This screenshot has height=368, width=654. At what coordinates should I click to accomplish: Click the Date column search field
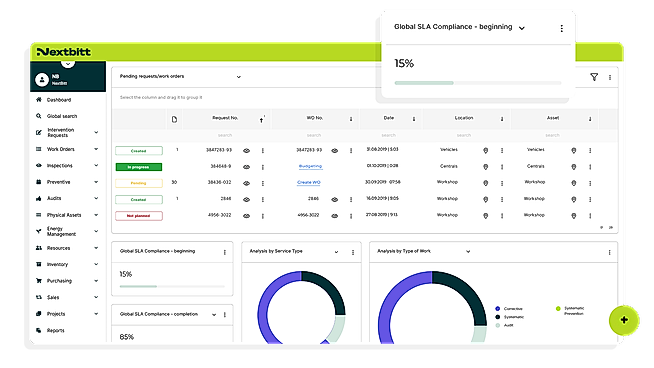click(388, 135)
